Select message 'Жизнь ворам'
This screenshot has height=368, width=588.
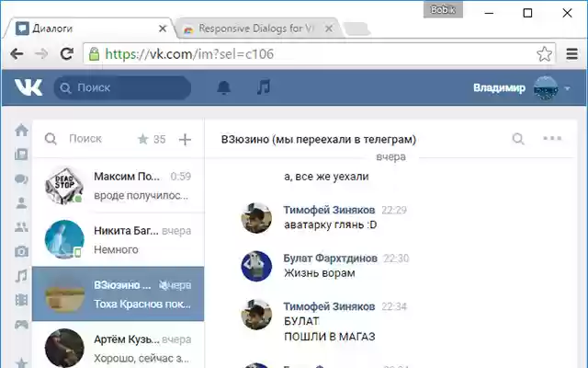click(319, 273)
